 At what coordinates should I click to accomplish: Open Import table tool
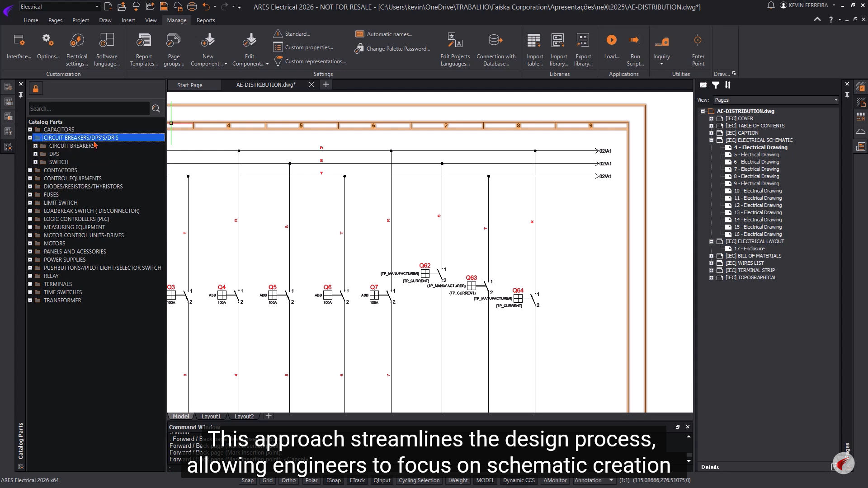534,41
